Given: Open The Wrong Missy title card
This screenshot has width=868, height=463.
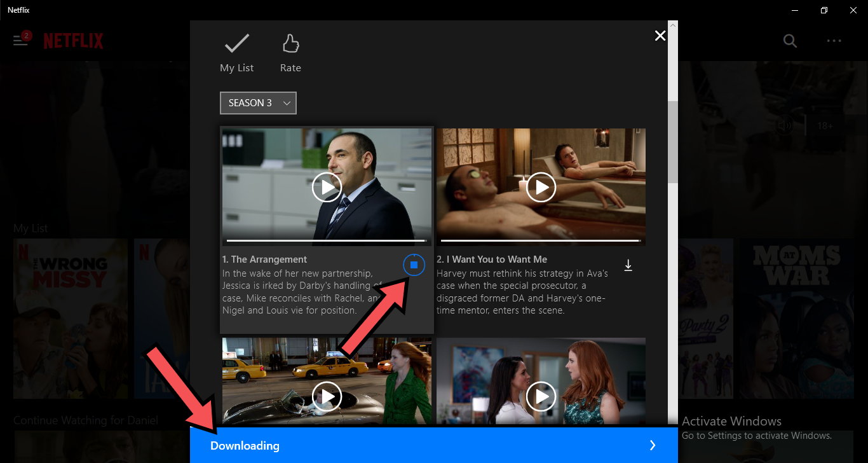Looking at the screenshot, I should [x=71, y=318].
